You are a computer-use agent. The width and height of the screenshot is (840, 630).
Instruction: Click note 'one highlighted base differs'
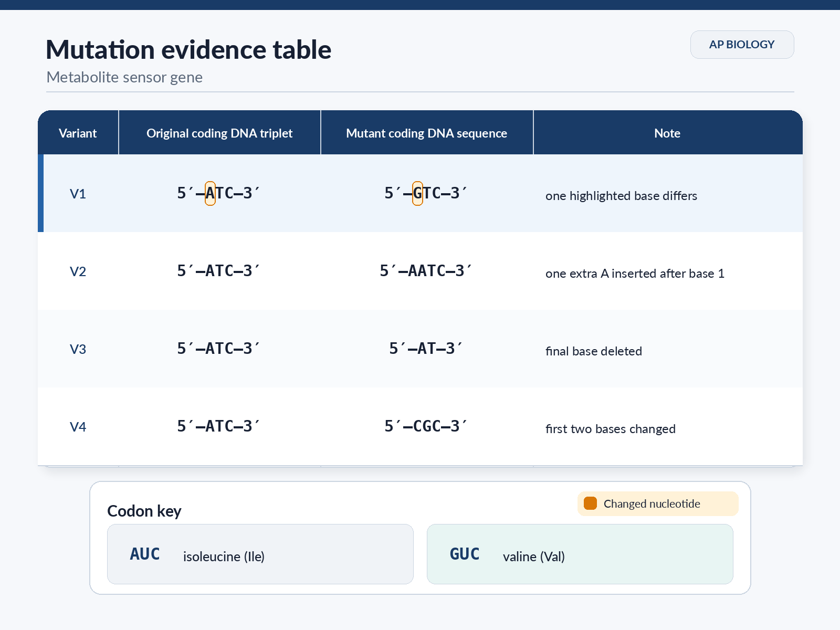pyautogui.click(x=621, y=196)
